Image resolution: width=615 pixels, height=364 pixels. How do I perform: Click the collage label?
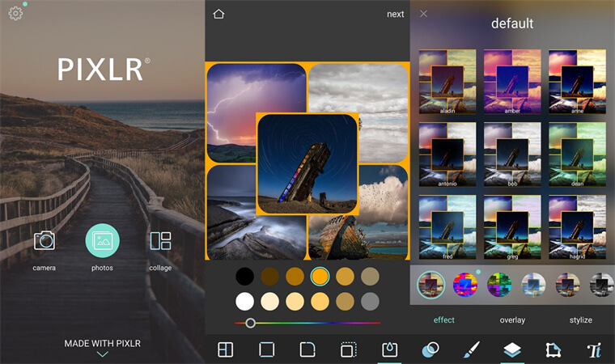[x=160, y=268]
